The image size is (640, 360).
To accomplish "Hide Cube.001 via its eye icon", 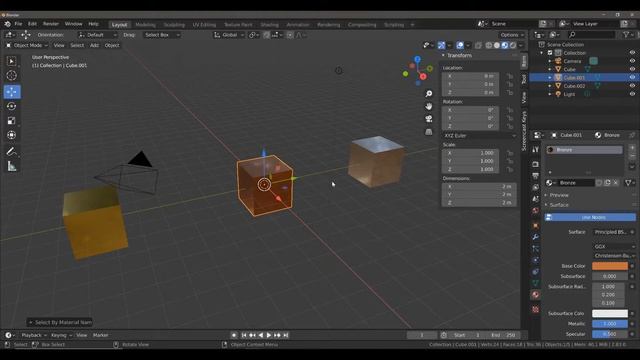I will pyautogui.click(x=632, y=77).
